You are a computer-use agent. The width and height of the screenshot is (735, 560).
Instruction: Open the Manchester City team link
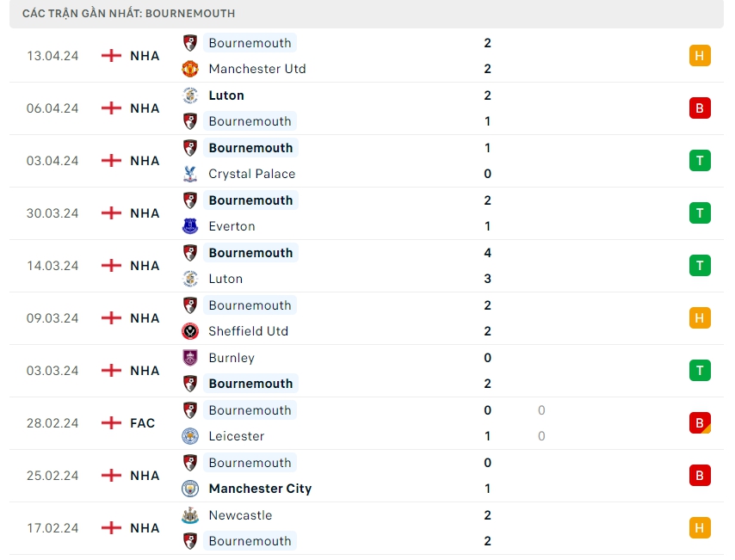(x=260, y=489)
